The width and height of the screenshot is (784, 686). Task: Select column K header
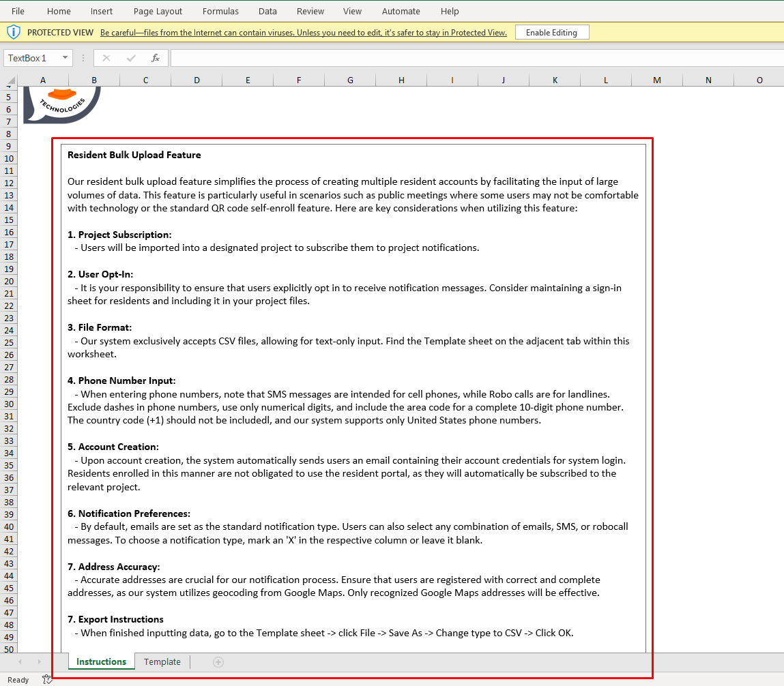555,80
